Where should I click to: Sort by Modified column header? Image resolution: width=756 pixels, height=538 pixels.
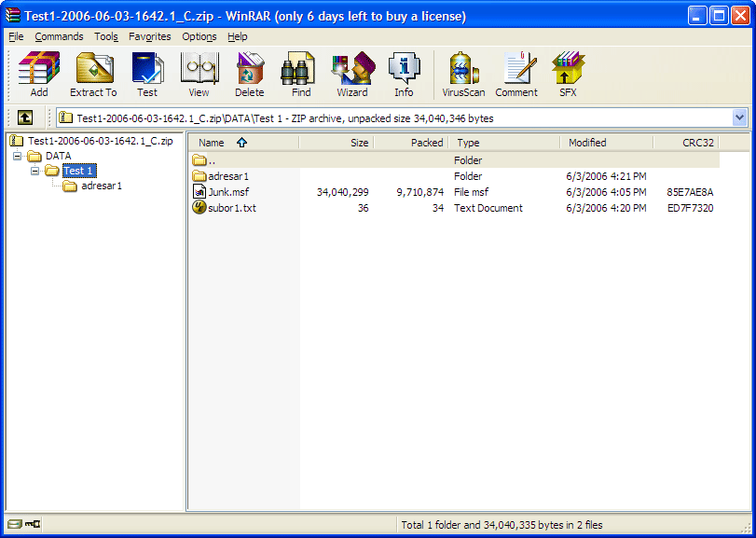coord(607,143)
